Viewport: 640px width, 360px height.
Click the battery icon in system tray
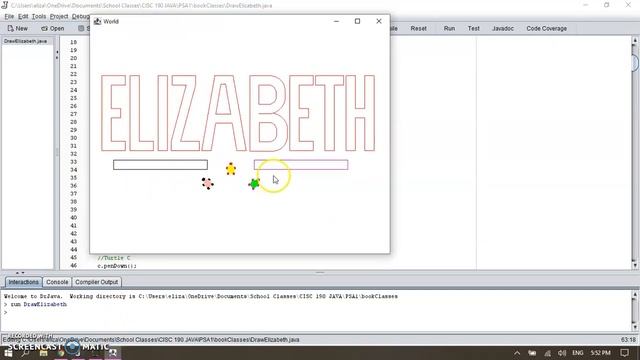pos(532,353)
